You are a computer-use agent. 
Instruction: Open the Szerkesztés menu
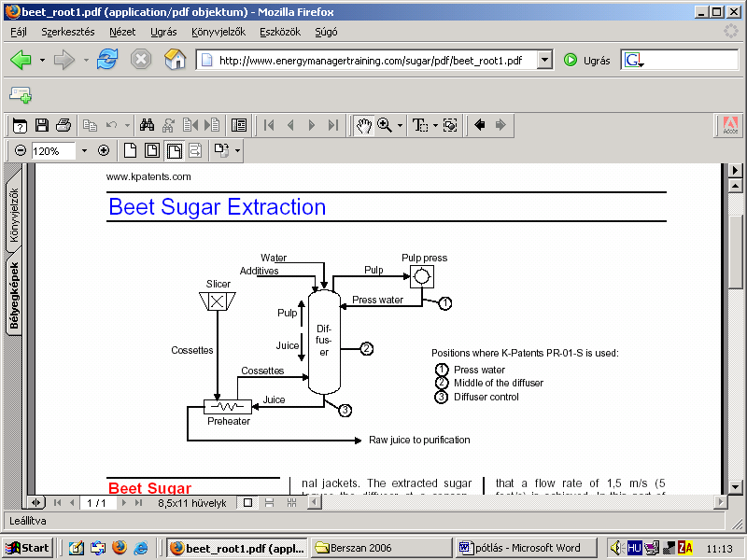click(x=67, y=32)
